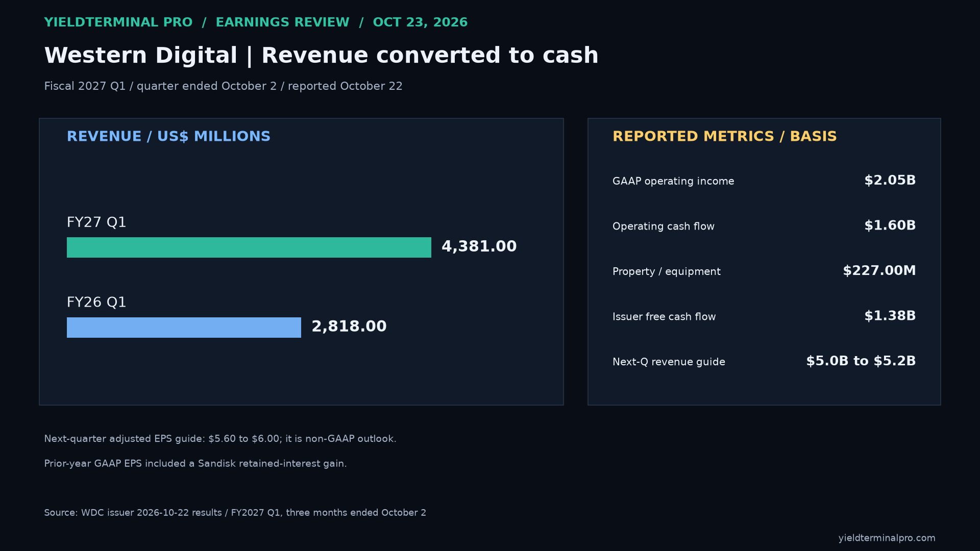Viewport: 980px width, 551px height.
Task: Click the $1.38B value
Action: pos(890,316)
